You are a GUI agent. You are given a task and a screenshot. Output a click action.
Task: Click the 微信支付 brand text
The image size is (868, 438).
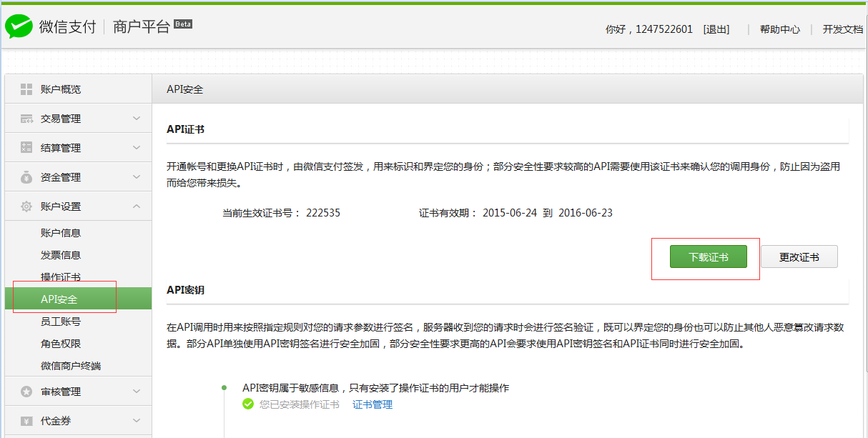67,27
